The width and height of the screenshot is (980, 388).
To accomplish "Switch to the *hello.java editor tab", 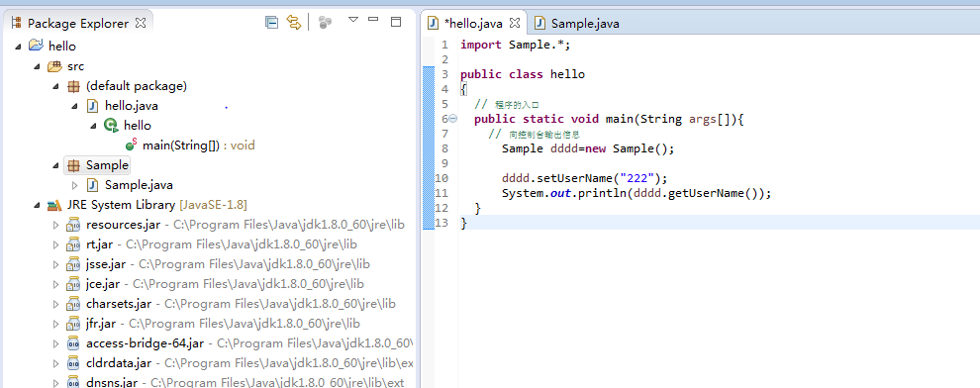I will pos(473,24).
